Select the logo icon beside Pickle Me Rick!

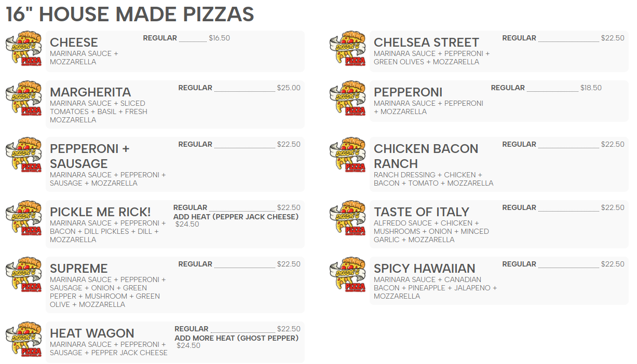[x=24, y=218]
